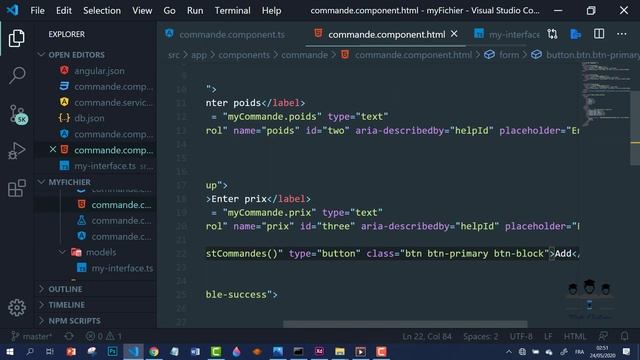Click the master branch in status bar
The height and width of the screenshot is (360, 640).
pyautogui.click(x=32, y=336)
